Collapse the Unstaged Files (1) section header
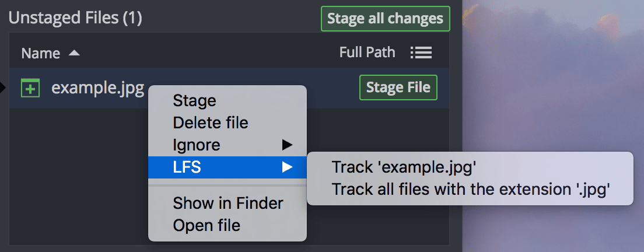The width and height of the screenshot is (644, 252). click(75, 18)
